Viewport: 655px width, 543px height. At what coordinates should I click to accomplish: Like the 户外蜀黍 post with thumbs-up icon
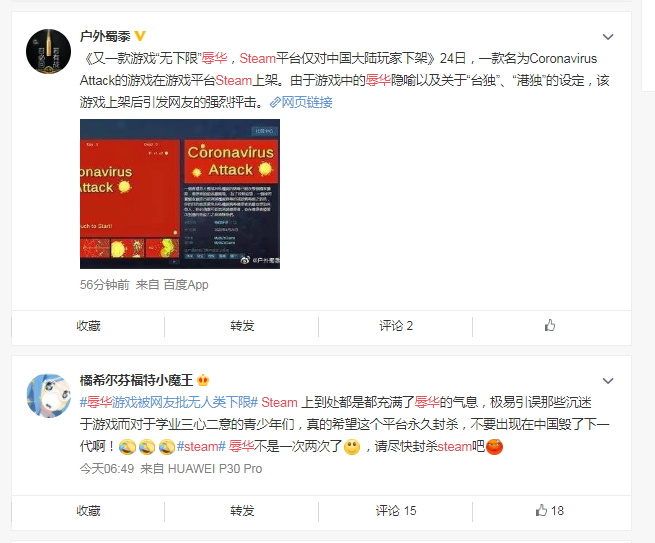coord(550,325)
